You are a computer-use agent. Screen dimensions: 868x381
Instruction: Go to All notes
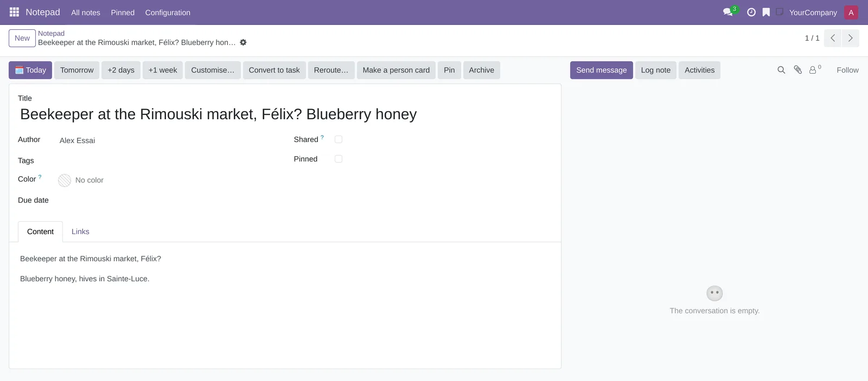coord(86,12)
